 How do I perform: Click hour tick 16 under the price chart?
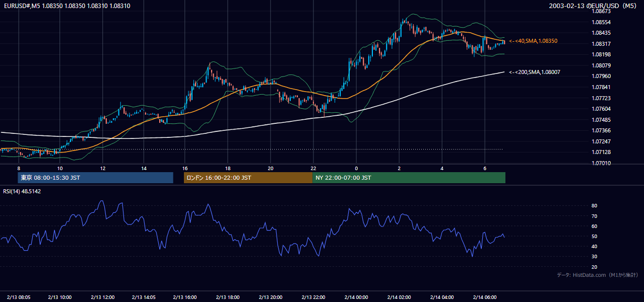tap(185, 168)
